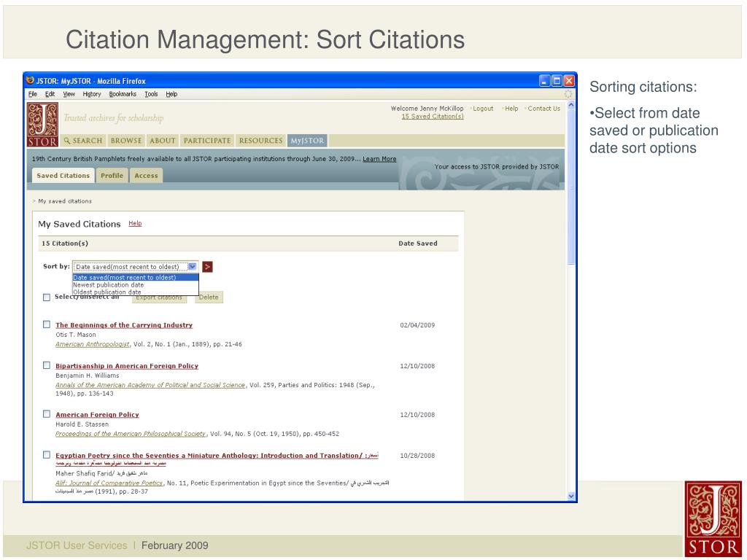Click the magnifier Search tab in navigation
Image resolution: width=747 pixels, height=560 pixels.
pyautogui.click(x=83, y=141)
